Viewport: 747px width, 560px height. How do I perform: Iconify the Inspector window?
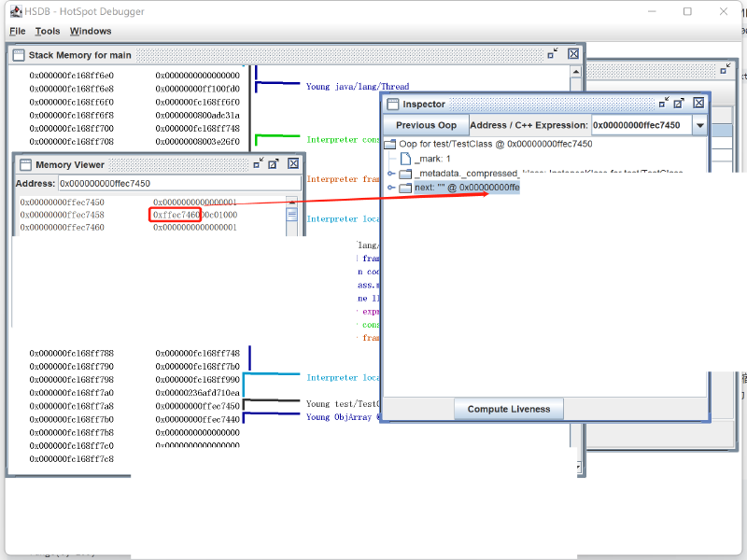pyautogui.click(x=664, y=104)
